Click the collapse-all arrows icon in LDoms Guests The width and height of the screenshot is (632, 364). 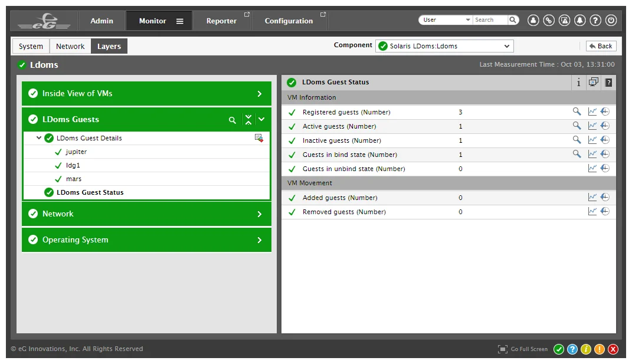click(248, 119)
